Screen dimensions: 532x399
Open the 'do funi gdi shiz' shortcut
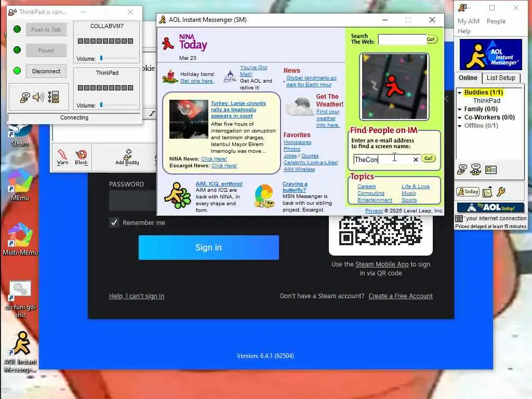[20, 299]
